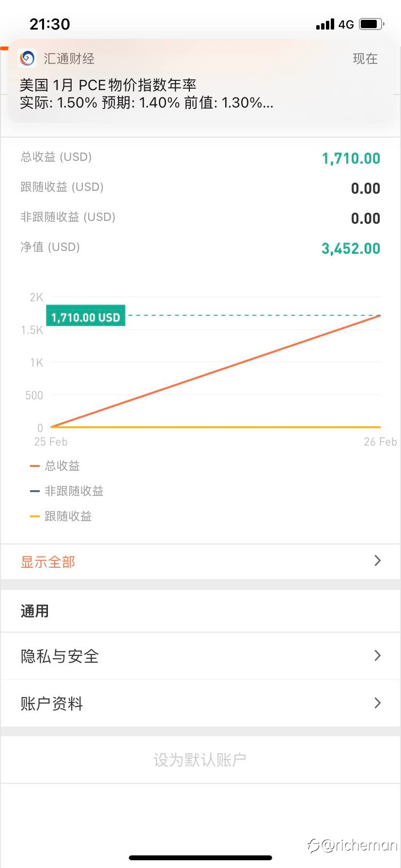Tap the orange 总收益 legend color marker
Image resolution: width=401 pixels, height=868 pixels.
coord(34,466)
